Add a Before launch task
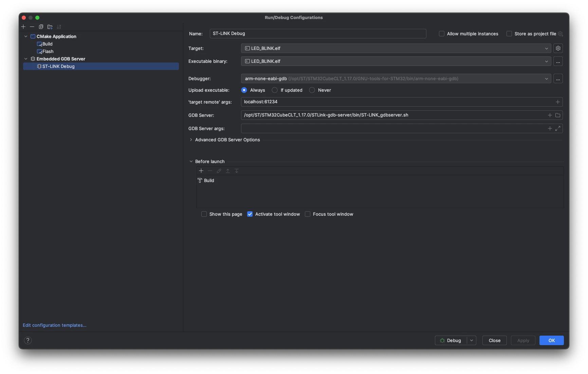Viewport: 588px width, 374px height. (201, 171)
